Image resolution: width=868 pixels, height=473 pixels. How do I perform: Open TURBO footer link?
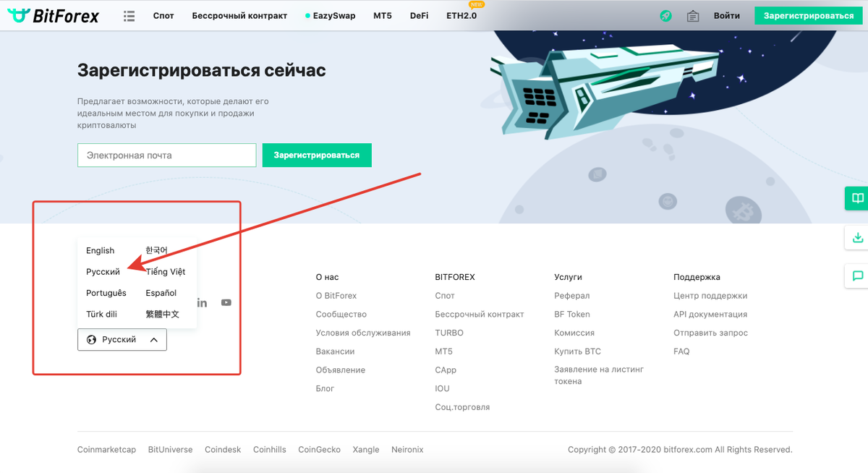[449, 333]
